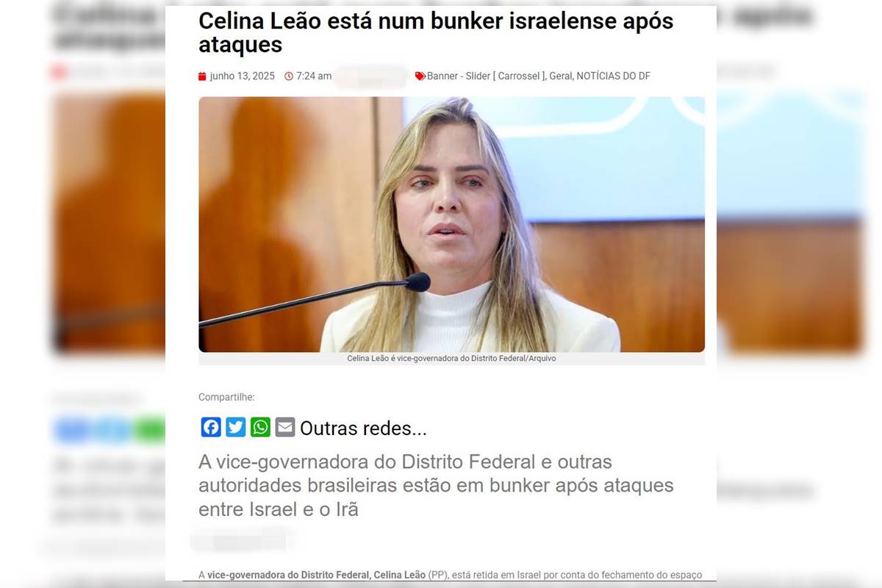
Task: Click the '7:24 am' time text
Action: click(x=314, y=76)
